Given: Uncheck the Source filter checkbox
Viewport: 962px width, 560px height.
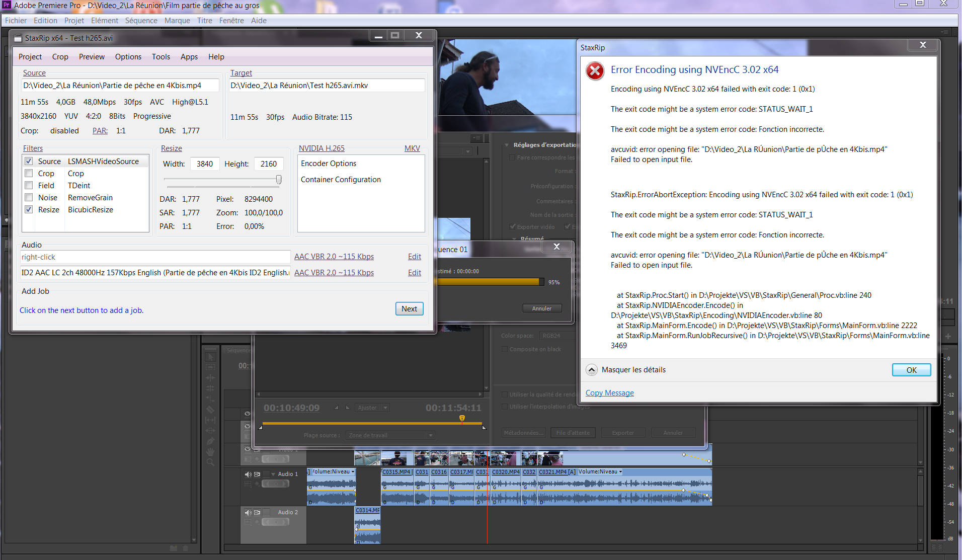Looking at the screenshot, I should coord(29,161).
